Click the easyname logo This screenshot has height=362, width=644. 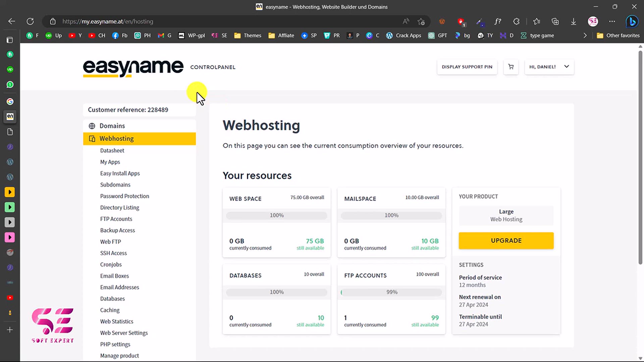(x=133, y=68)
